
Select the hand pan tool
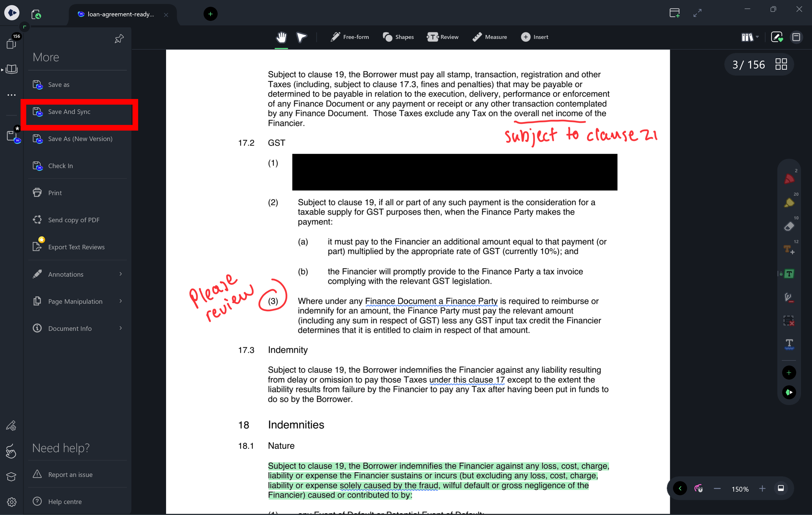[281, 37]
